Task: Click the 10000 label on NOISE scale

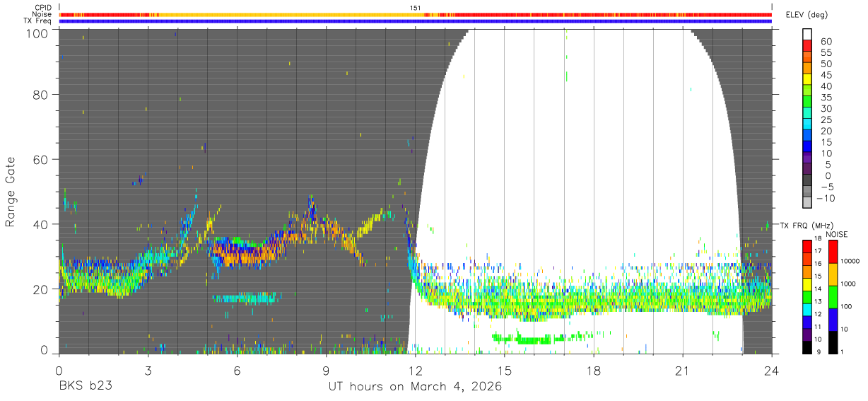Action: (850, 261)
